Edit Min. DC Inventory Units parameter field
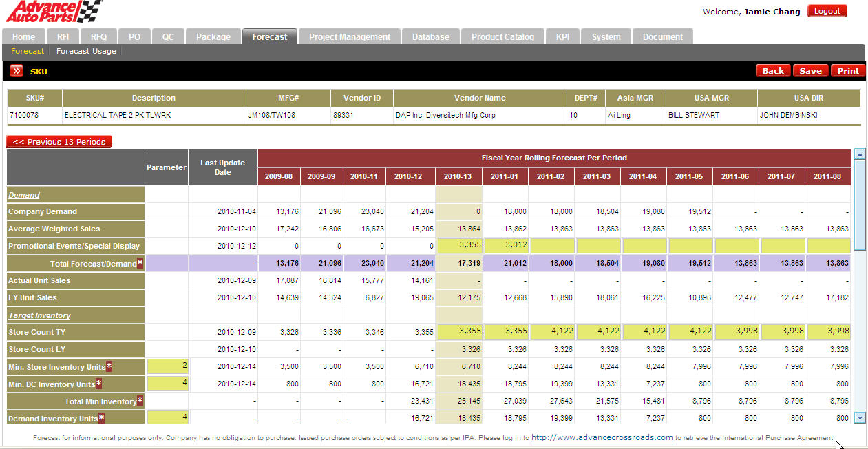This screenshot has height=449, width=868. point(167,383)
